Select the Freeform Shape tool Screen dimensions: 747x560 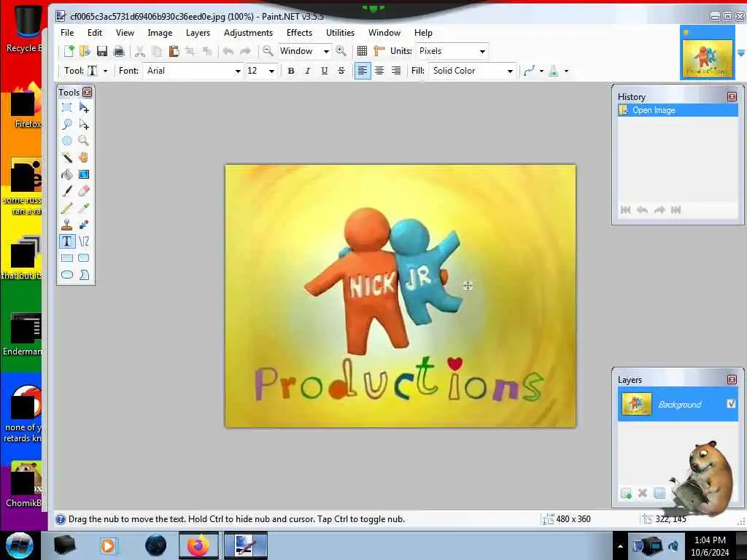[84, 275]
